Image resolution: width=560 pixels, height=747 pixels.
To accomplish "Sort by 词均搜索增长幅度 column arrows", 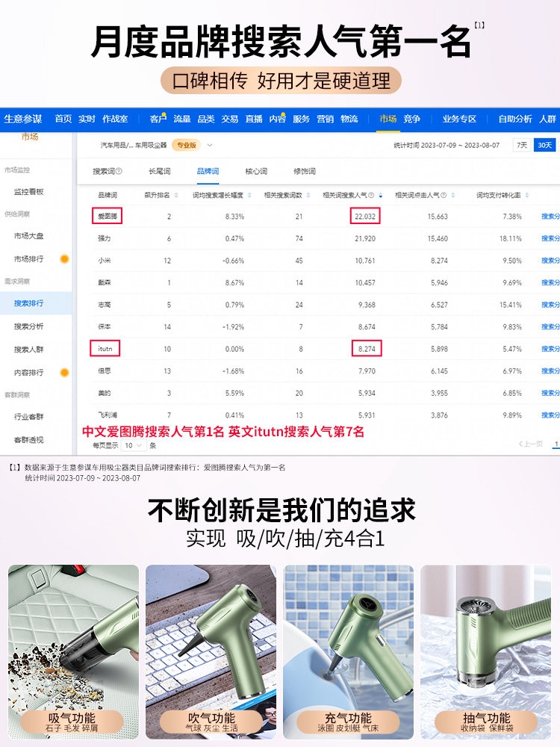I will pyautogui.click(x=249, y=195).
